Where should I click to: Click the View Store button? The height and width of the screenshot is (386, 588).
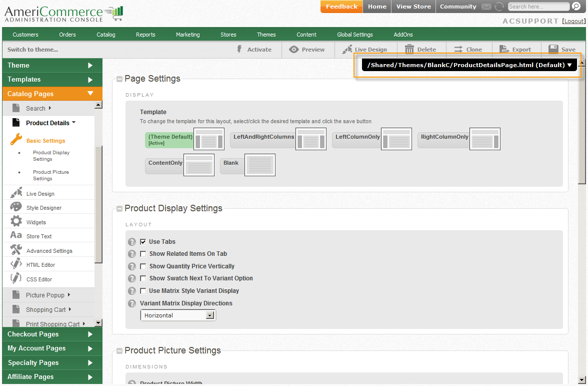tap(413, 7)
